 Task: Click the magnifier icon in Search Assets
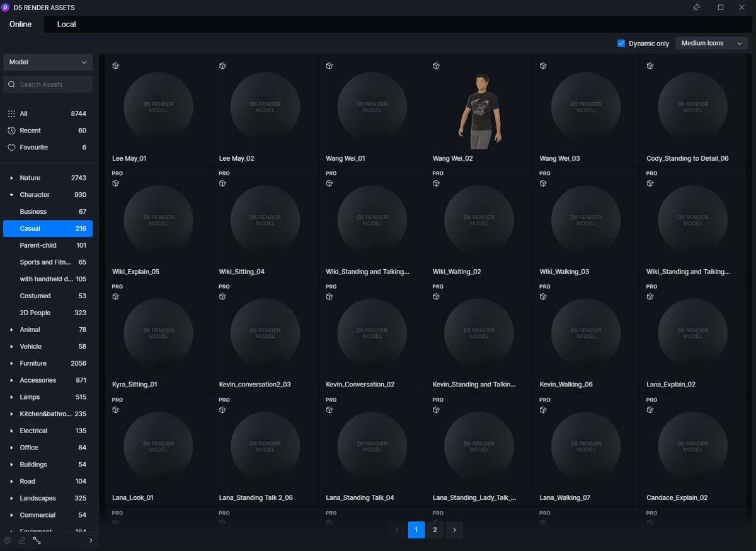point(11,84)
